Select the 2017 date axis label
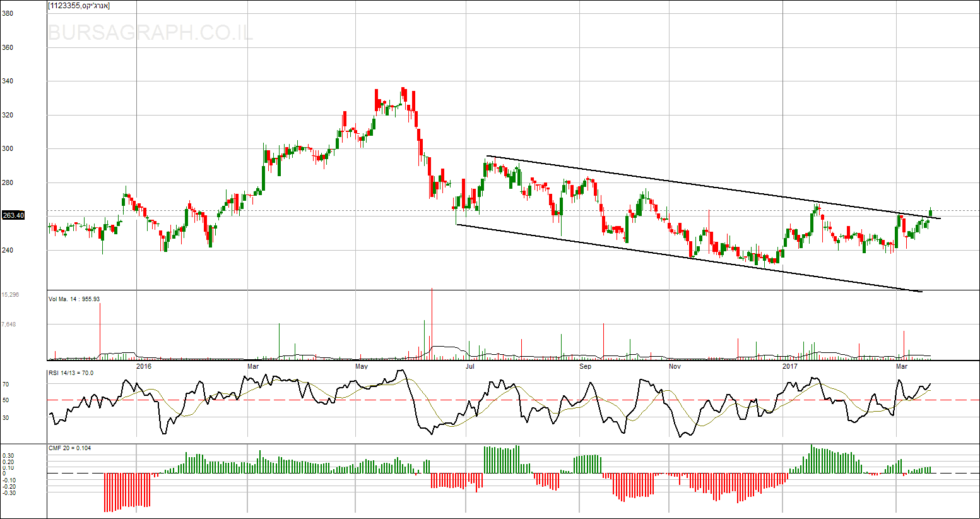Image resolution: width=980 pixels, height=519 pixels. 789,367
